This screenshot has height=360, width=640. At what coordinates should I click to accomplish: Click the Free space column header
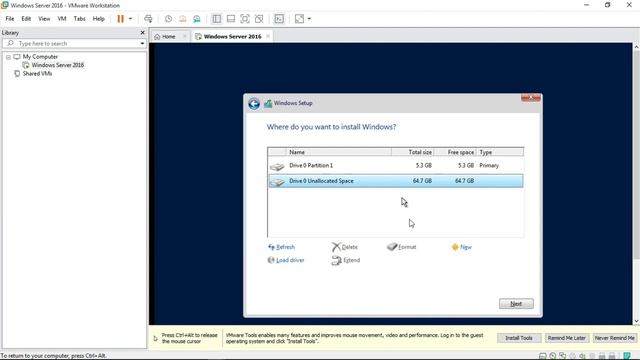coord(455,152)
